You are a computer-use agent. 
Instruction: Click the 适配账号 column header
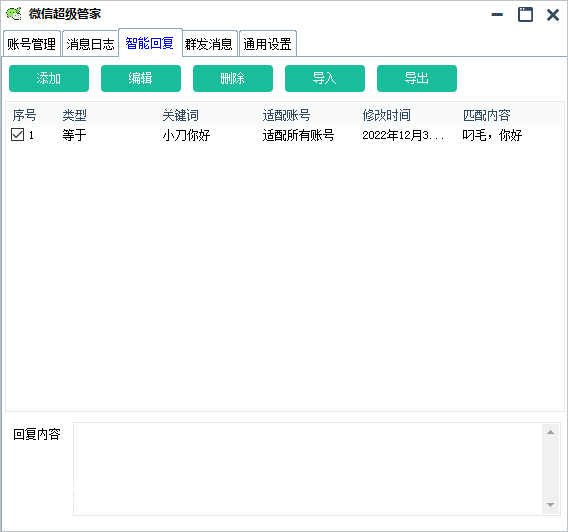(x=286, y=115)
